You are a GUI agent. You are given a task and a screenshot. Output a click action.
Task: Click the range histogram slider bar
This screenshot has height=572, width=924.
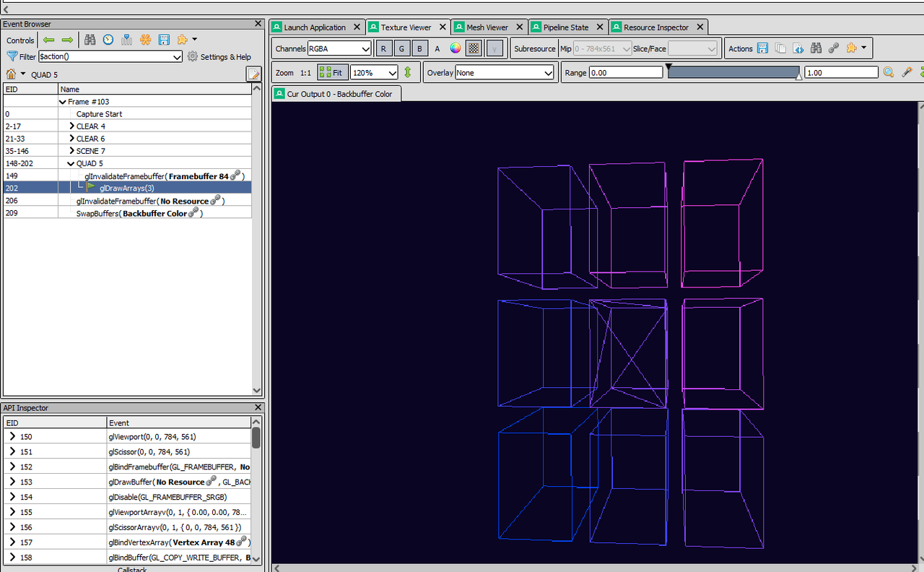point(734,72)
